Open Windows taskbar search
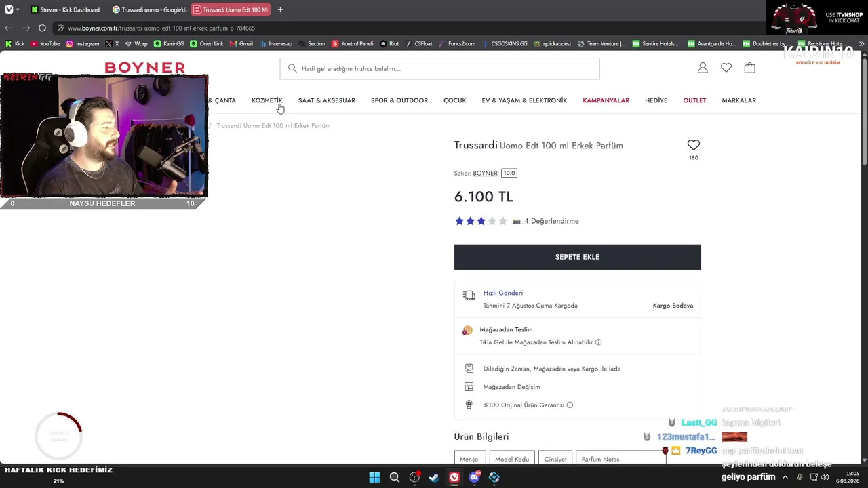Viewport: 868px width, 488px height. (394, 477)
